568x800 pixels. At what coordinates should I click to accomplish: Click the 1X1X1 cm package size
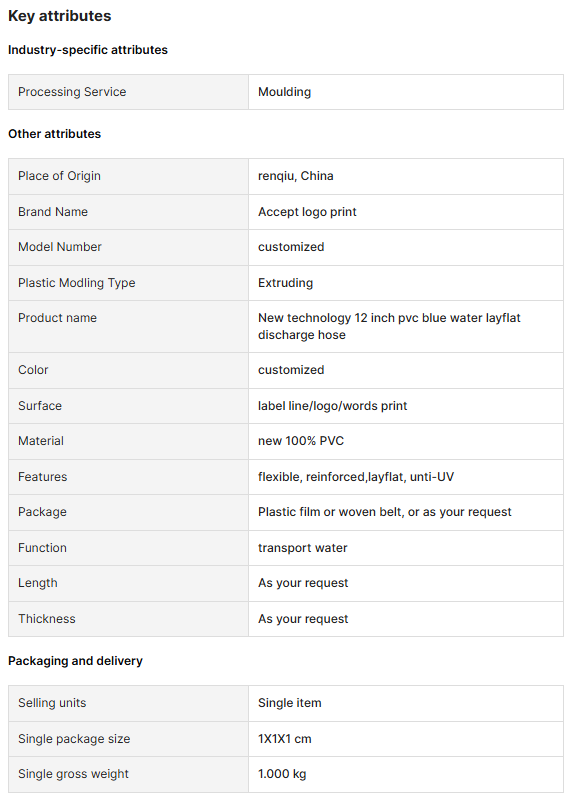tap(284, 739)
